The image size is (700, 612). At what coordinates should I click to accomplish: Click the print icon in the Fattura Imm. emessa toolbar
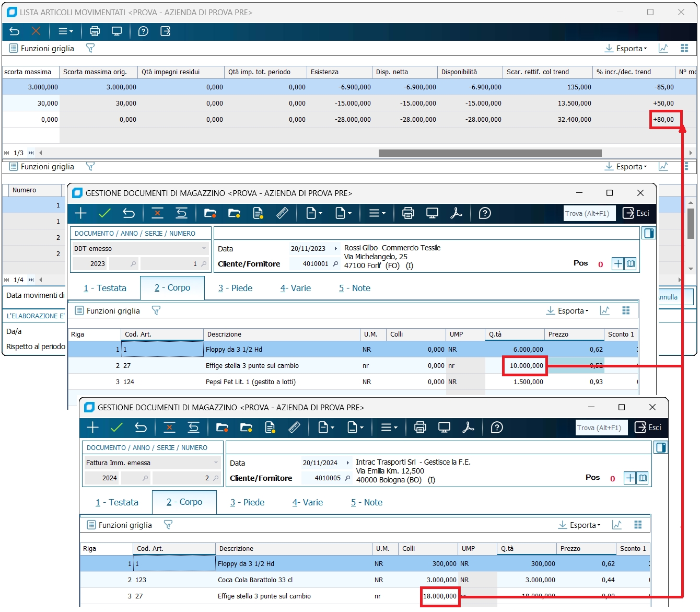[421, 428]
